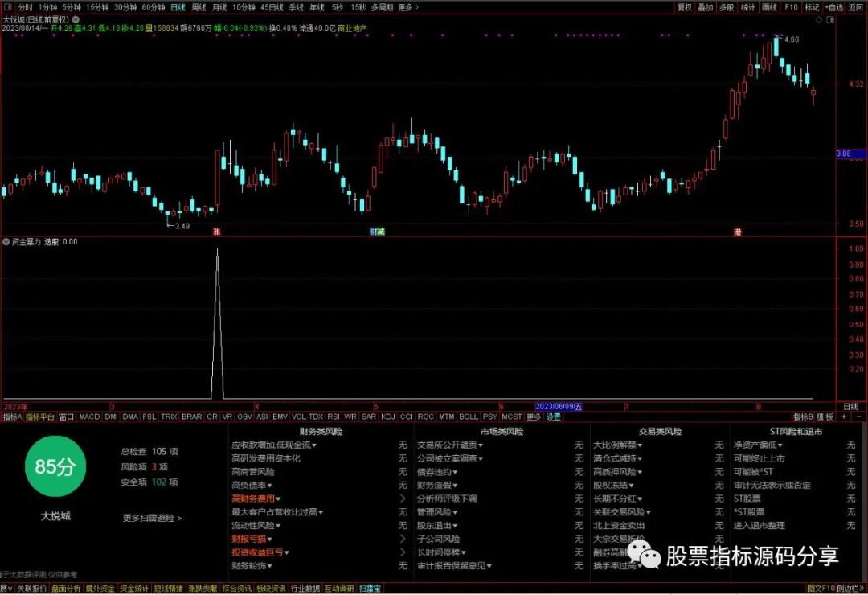Click the 窗口 button in indicator bar
Image resolution: width=868 pixels, height=595 pixels.
[x=67, y=416]
